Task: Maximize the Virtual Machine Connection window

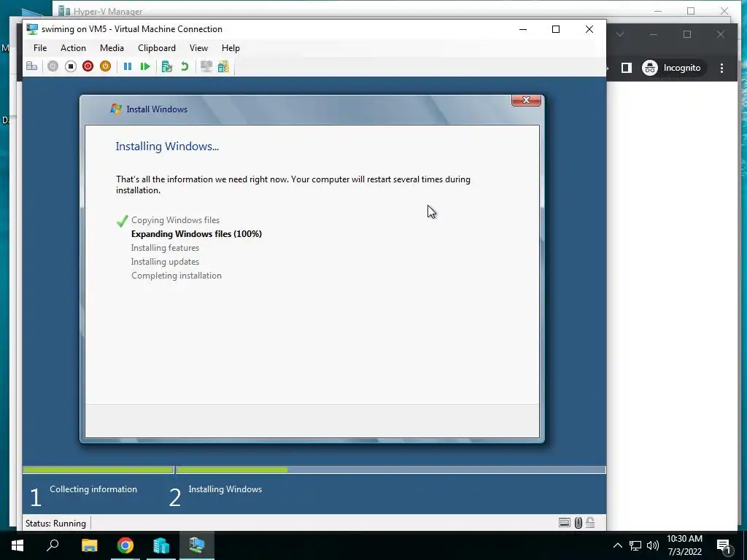Action: [555, 29]
